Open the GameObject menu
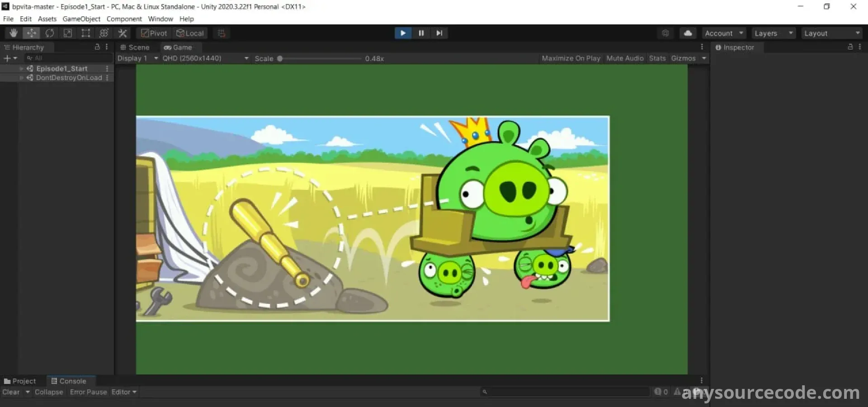 pos(81,19)
